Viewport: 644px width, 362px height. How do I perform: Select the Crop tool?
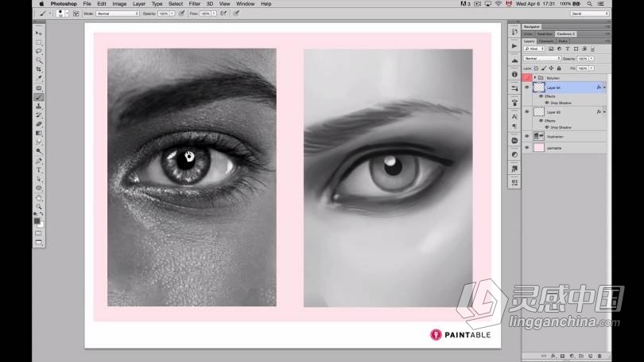point(39,69)
